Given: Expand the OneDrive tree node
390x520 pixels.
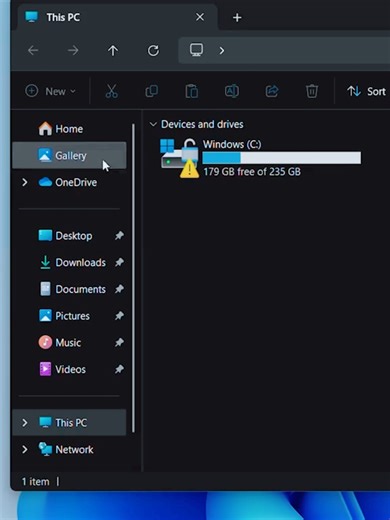Looking at the screenshot, I should point(24,182).
